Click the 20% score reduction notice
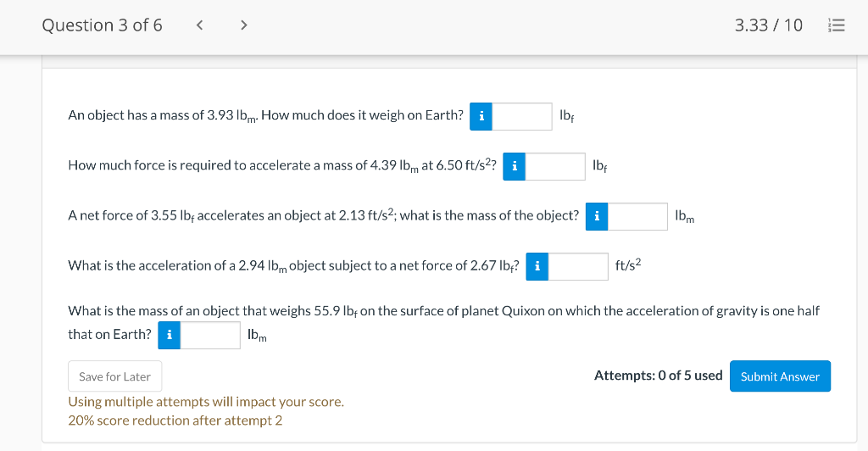 tap(175, 420)
